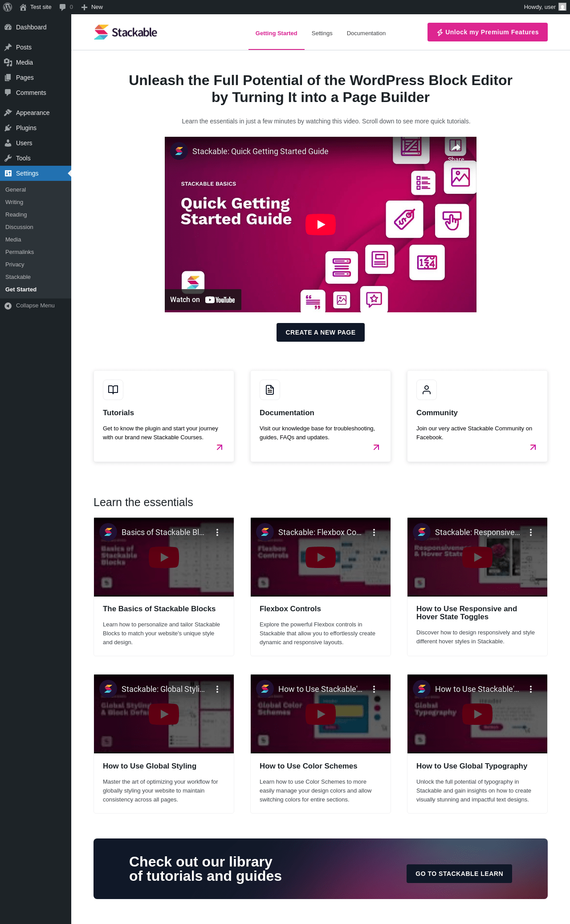
Task: Open the Stackable: Quick Getting Started Guide title
Action: [261, 151]
